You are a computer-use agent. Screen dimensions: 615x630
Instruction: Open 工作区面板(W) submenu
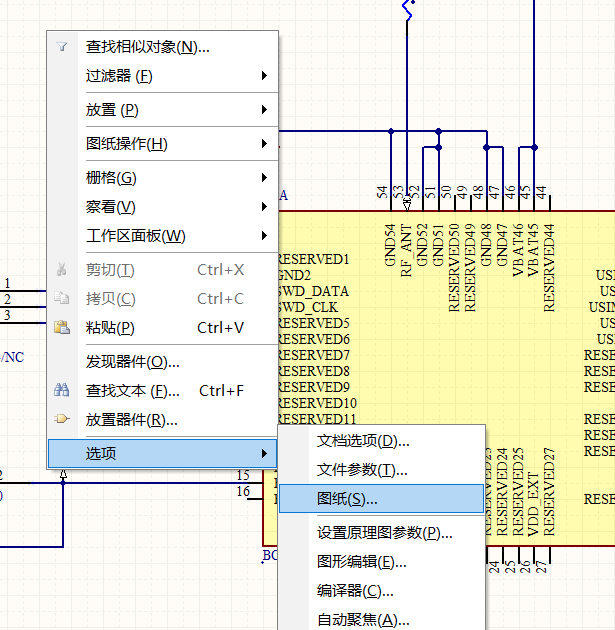click(162, 236)
